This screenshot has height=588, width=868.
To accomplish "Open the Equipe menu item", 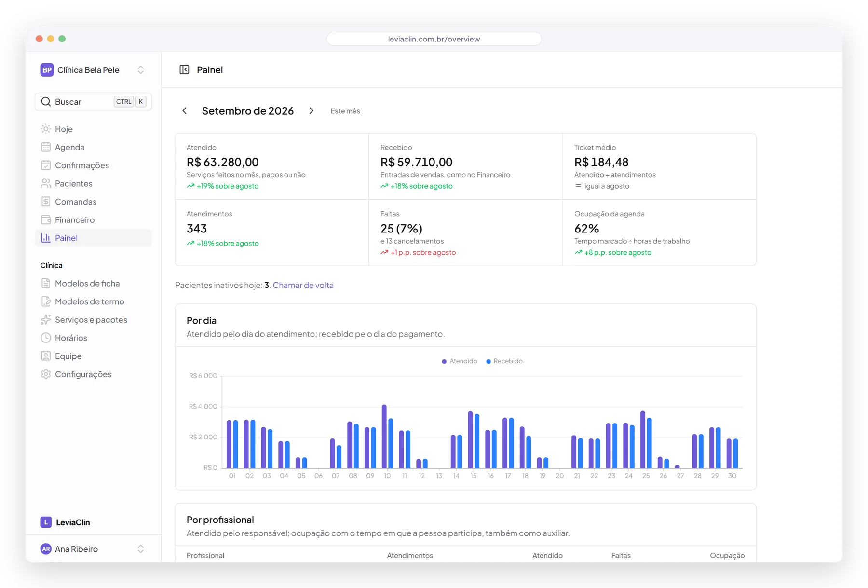I will (x=94, y=356).
